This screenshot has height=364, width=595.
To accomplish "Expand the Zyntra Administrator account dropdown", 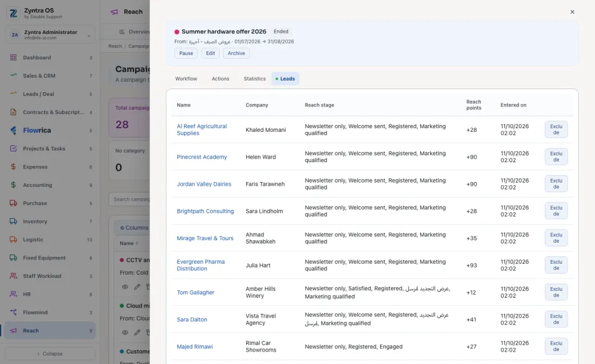I will 50,35.
